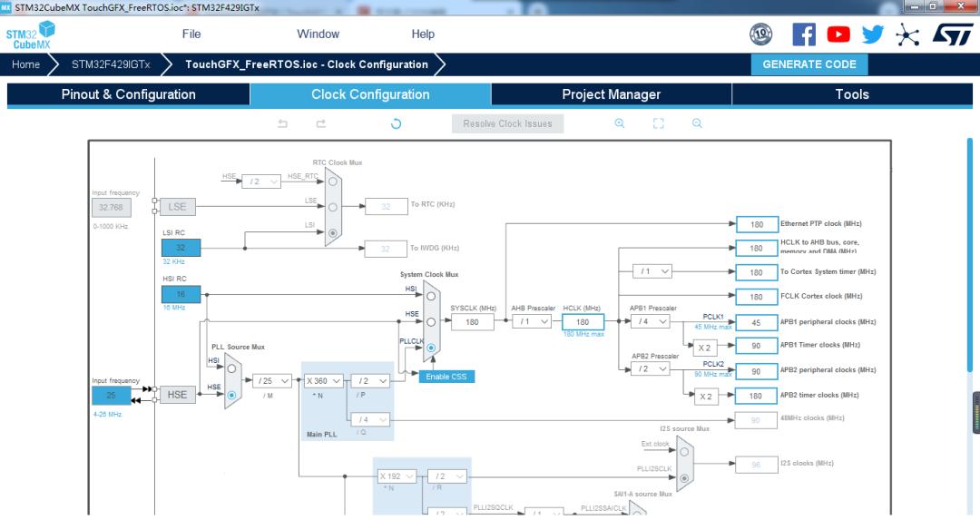Switch to Pinout & Configuration tab
Screen dimensions: 980x520
point(128,94)
